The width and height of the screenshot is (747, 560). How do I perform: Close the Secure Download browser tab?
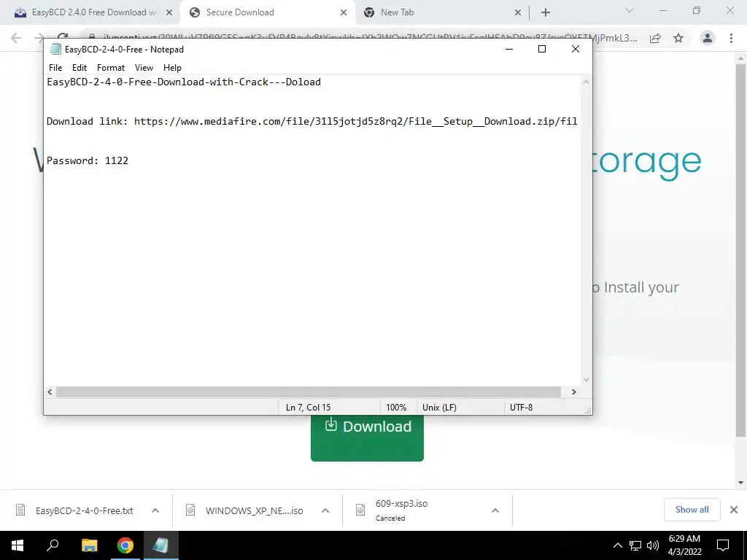[x=344, y=13]
